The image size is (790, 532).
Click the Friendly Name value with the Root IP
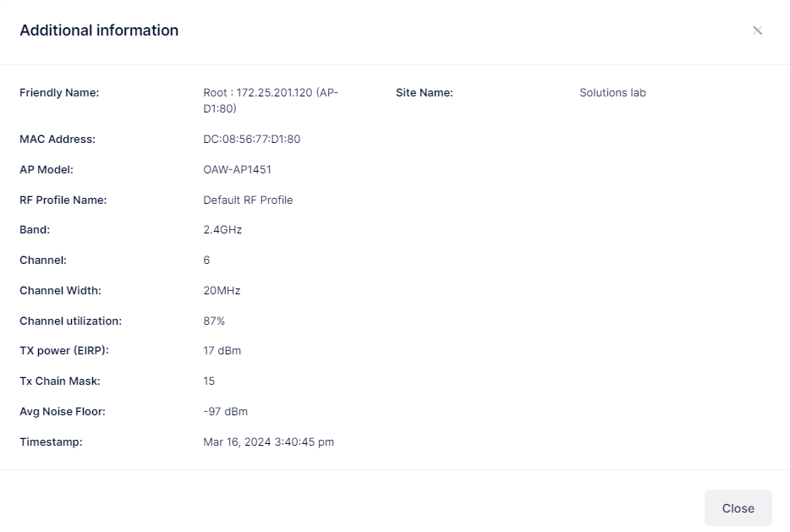click(271, 101)
